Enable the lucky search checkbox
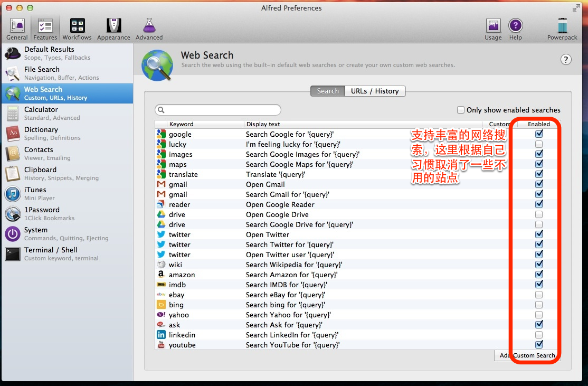Screen dimensions: 588x386 [539, 144]
